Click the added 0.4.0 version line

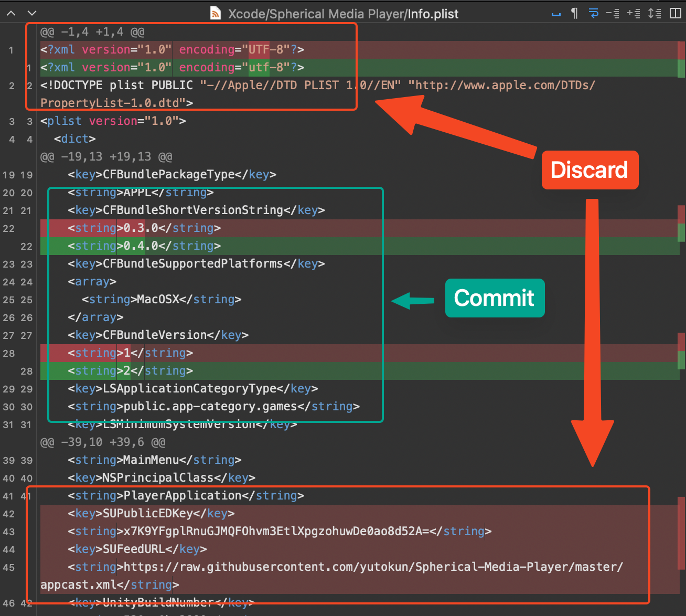pos(144,246)
